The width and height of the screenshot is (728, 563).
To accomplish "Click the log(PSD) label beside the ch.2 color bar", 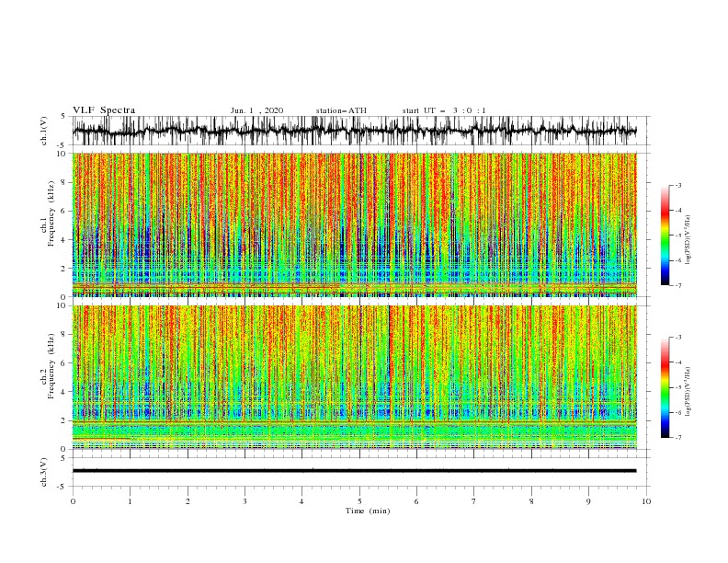I will [x=688, y=392].
